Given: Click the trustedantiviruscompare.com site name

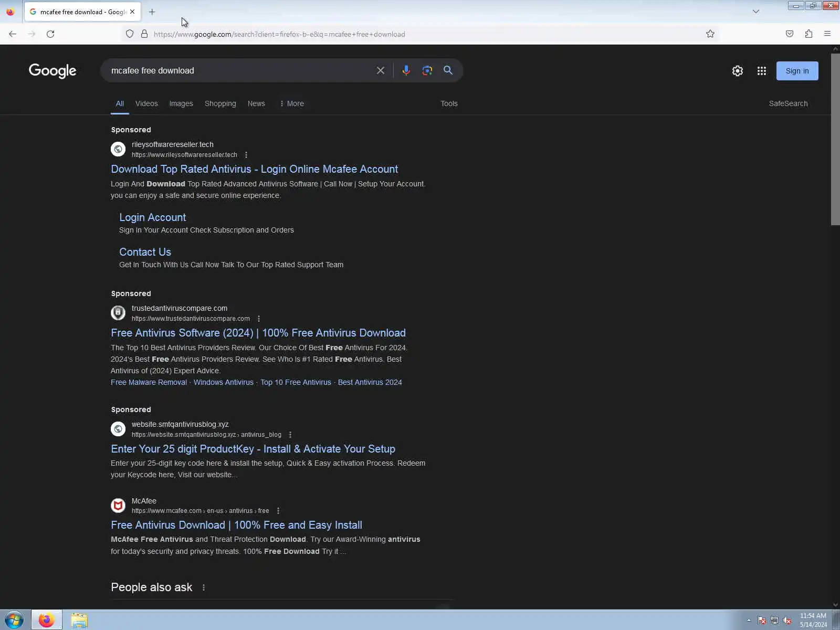Looking at the screenshot, I should [180, 308].
